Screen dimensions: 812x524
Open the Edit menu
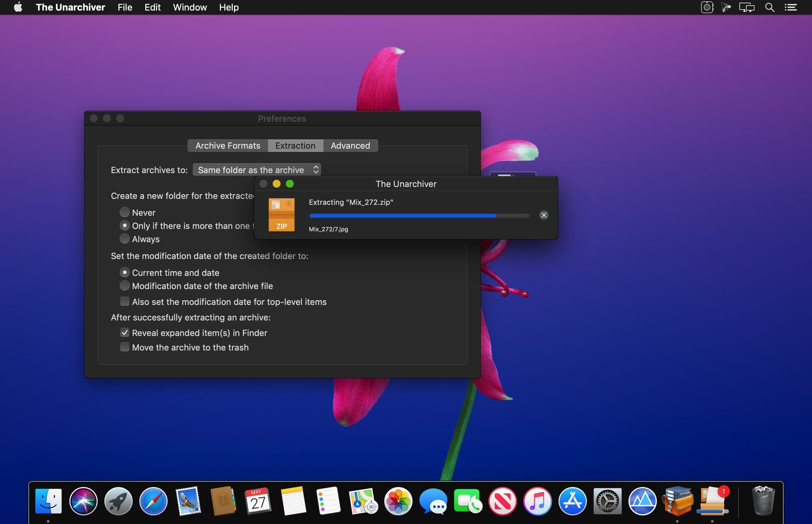pos(152,7)
